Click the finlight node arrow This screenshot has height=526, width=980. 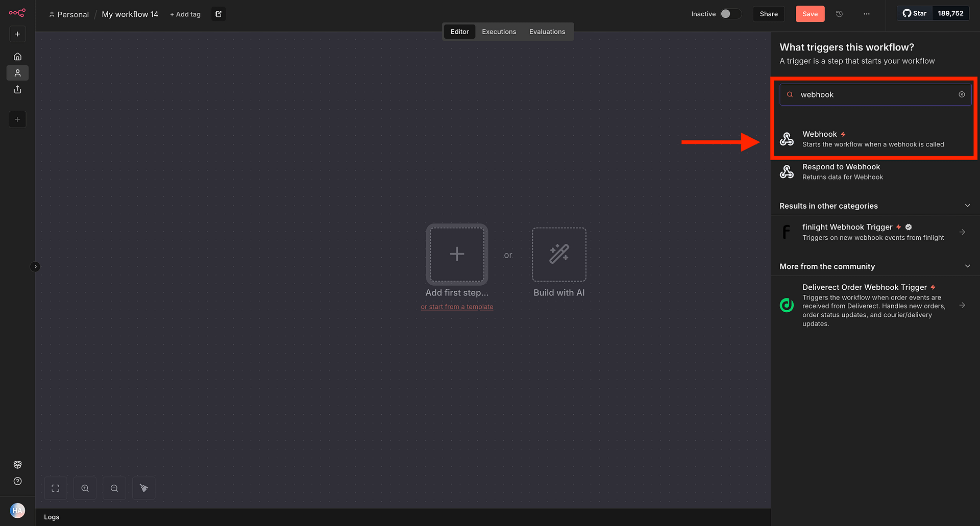[962, 232]
